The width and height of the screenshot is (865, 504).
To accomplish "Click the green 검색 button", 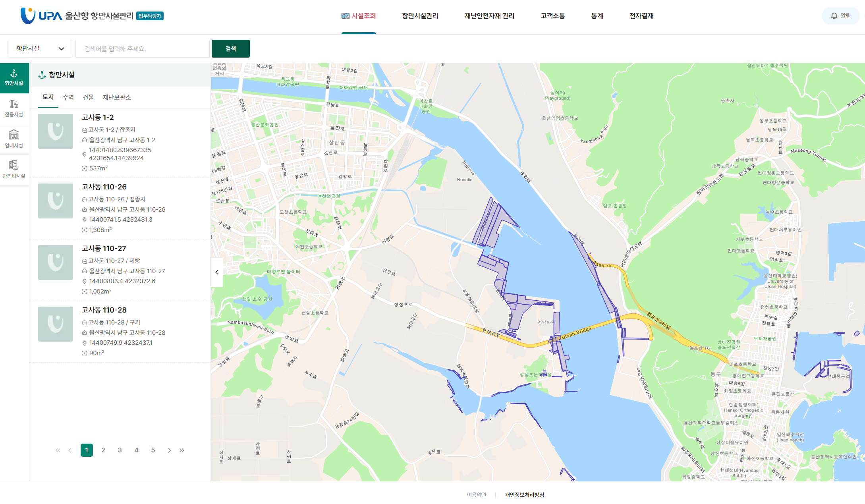I will pos(231,48).
